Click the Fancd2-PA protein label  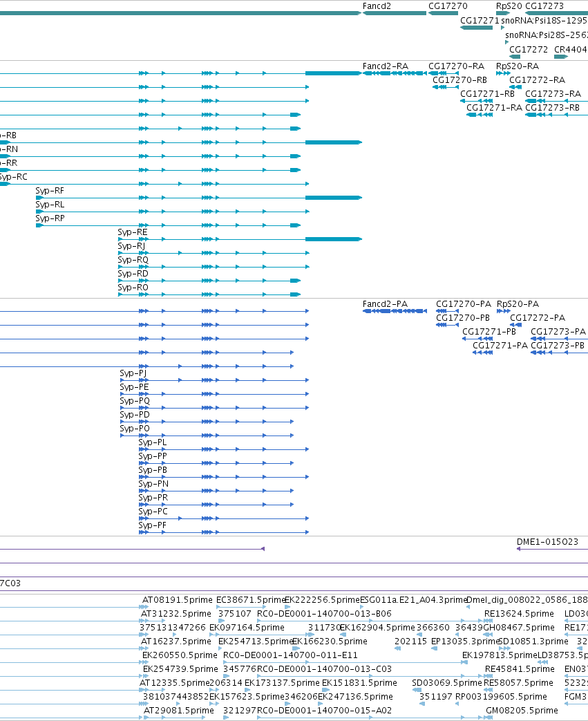click(386, 304)
